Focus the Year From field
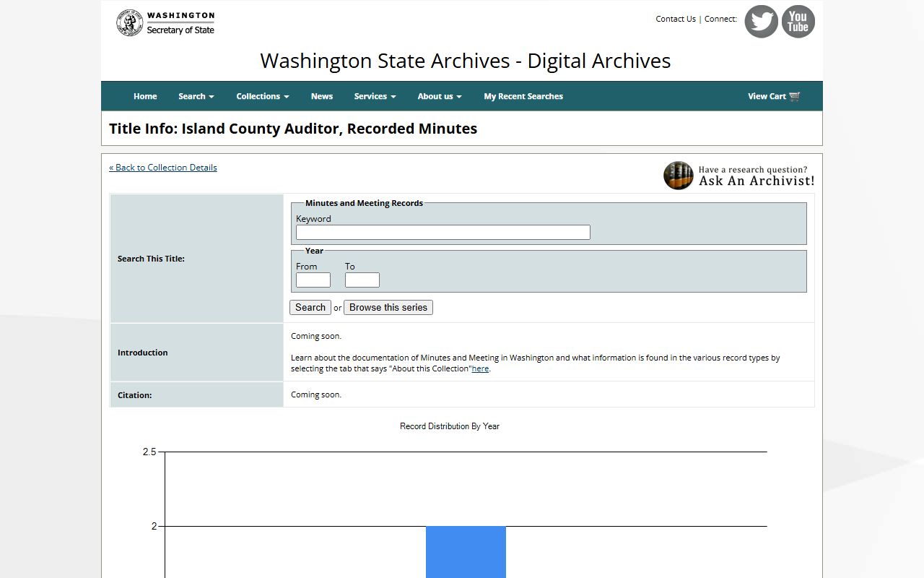 click(313, 280)
